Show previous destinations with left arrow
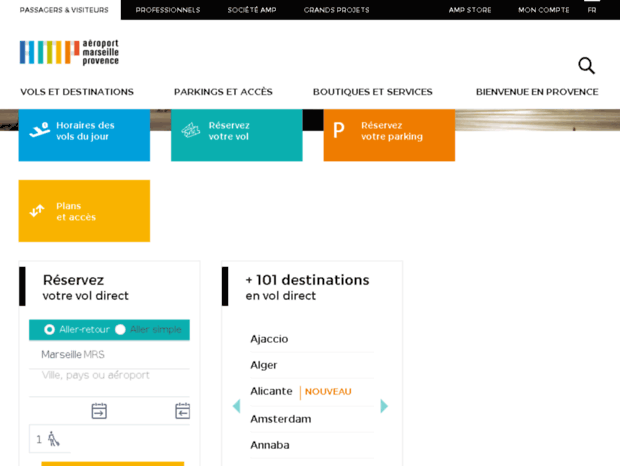This screenshot has width=620, height=466. 236,406
